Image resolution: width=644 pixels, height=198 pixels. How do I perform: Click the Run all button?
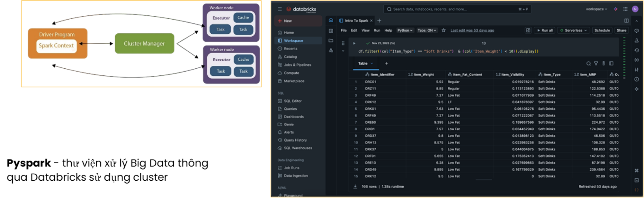click(x=545, y=30)
